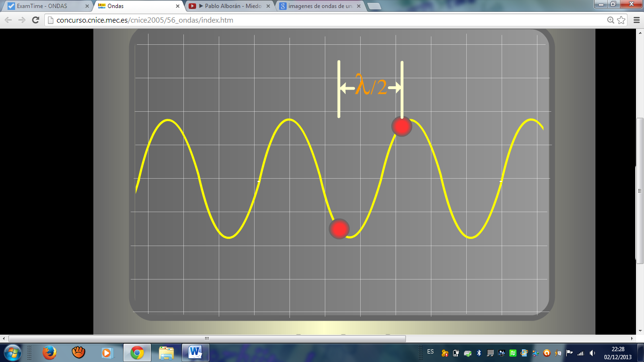Click the Bluetooth icon in system tray
Image resolution: width=644 pixels, height=362 pixels.
pyautogui.click(x=479, y=353)
